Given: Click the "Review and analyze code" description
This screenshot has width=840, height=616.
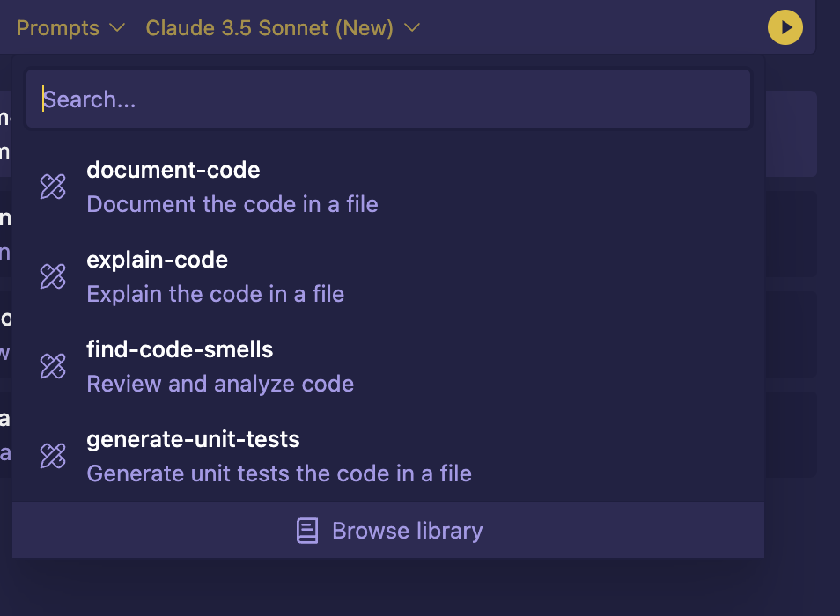Looking at the screenshot, I should click(220, 384).
